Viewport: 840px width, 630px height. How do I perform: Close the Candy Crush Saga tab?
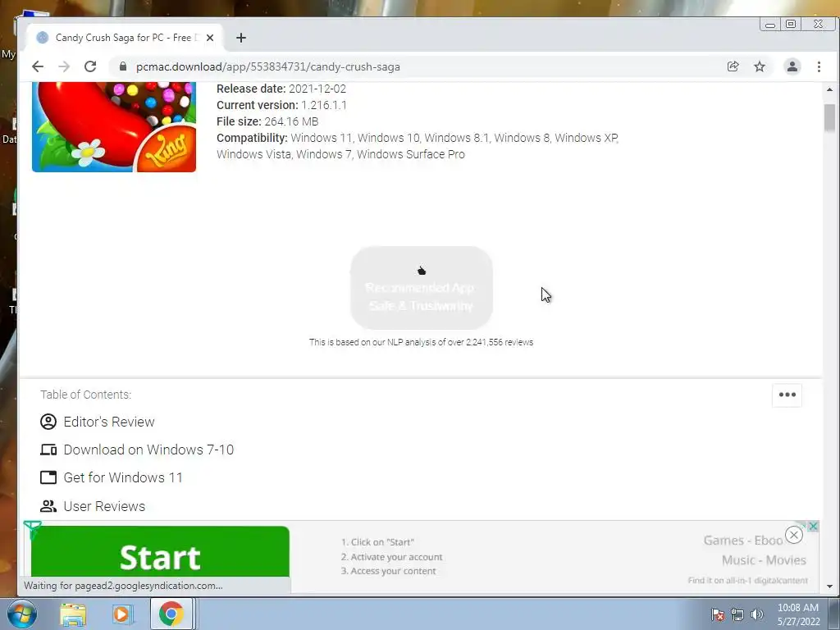(210, 38)
